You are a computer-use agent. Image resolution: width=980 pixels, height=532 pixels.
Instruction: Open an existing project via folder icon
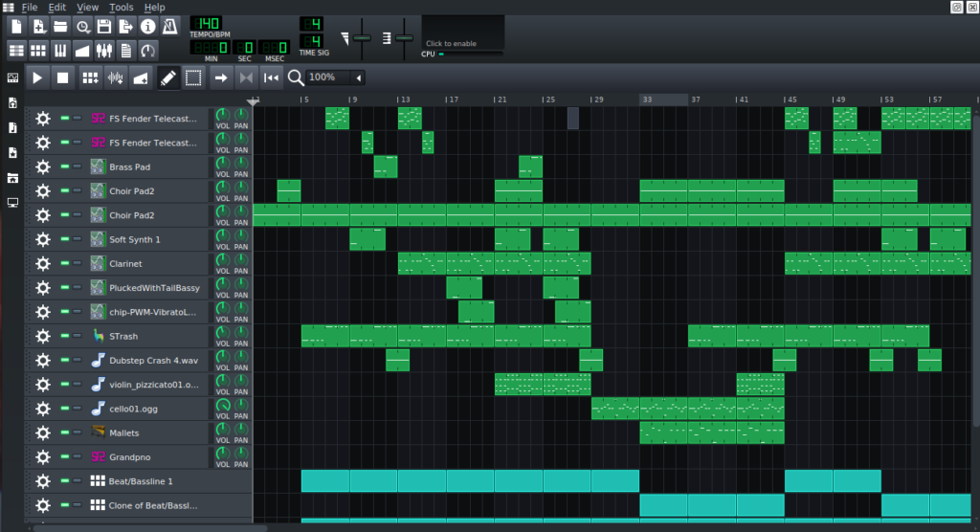pyautogui.click(x=60, y=26)
